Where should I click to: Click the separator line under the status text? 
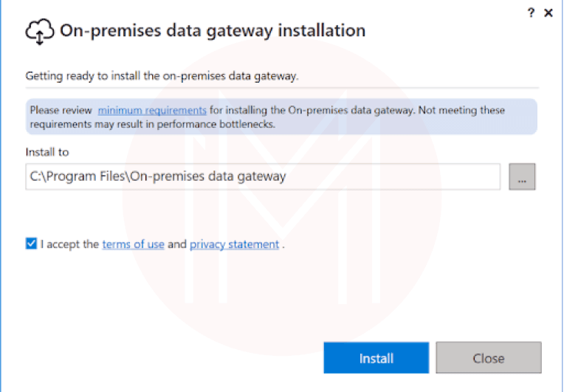[x=282, y=88]
